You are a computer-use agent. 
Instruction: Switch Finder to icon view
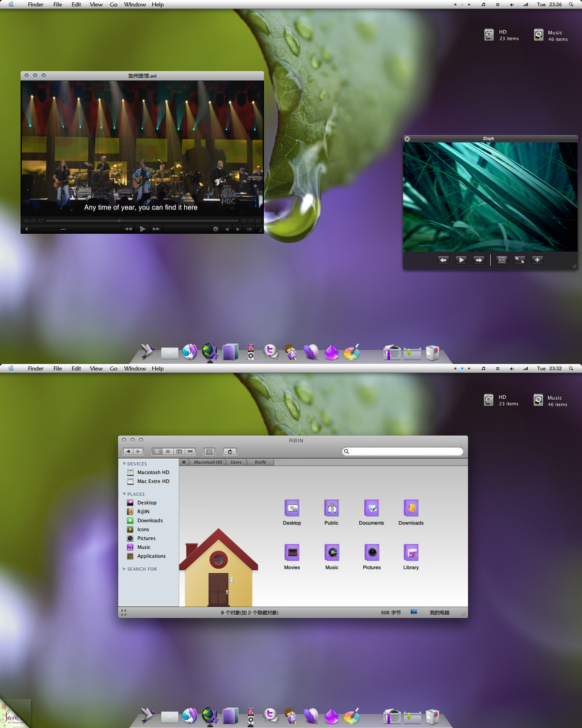pyautogui.click(x=157, y=451)
